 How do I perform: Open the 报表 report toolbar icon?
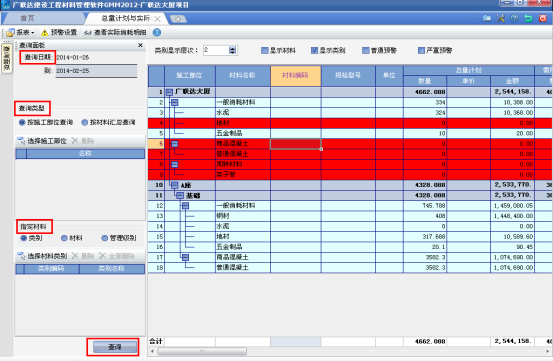pos(10,32)
